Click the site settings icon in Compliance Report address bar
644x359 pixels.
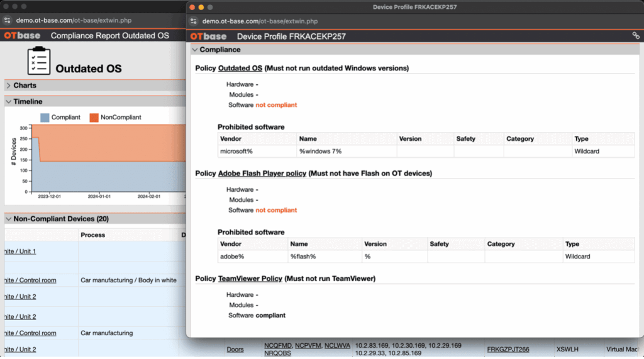coord(8,20)
